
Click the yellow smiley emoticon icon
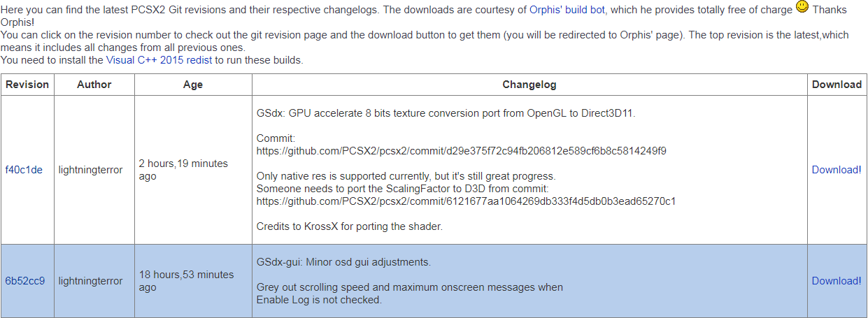click(x=803, y=7)
